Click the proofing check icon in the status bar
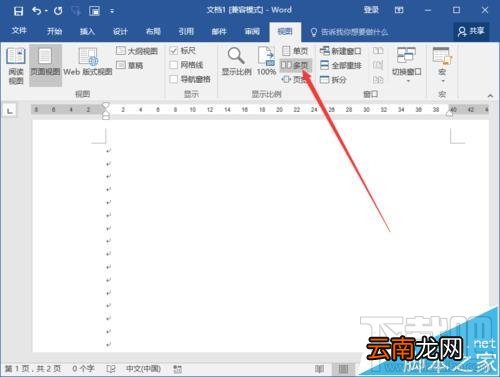 pyautogui.click(x=111, y=369)
